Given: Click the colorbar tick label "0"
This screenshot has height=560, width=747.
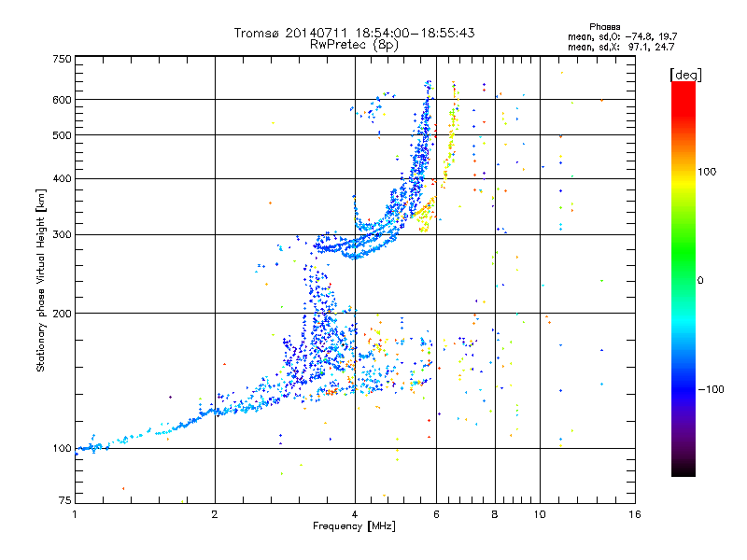Looking at the screenshot, I should 700,281.
